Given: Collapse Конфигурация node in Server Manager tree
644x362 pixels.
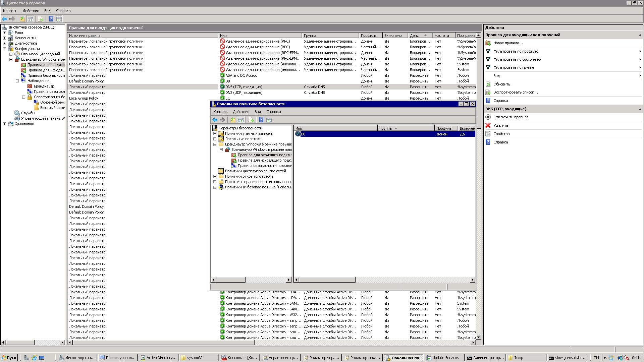Looking at the screenshot, I should tap(4, 49).
